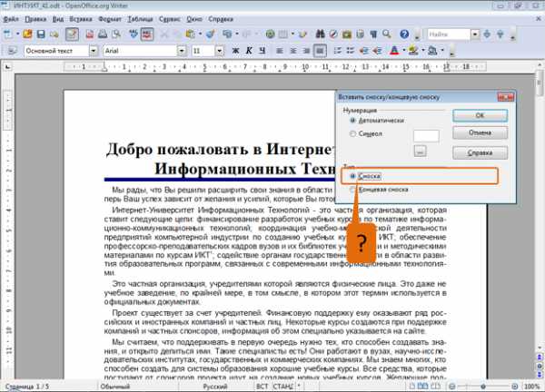Select the Символ numbering radio button
The image size is (545, 392).
352,133
